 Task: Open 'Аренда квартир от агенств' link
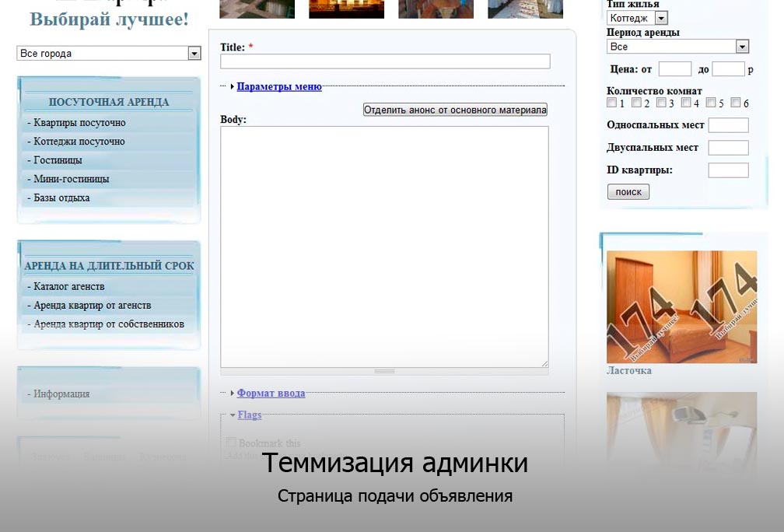point(92,305)
